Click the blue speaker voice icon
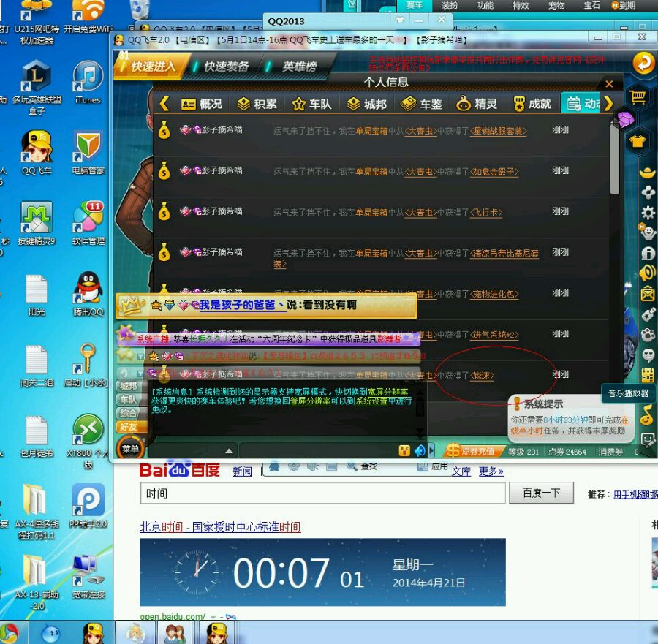The width and height of the screenshot is (658, 644). 419,451
